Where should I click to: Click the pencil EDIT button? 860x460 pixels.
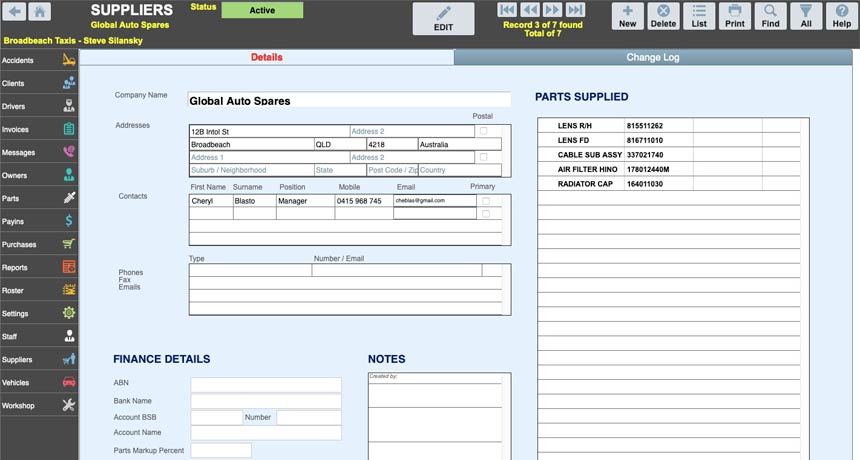tap(443, 18)
